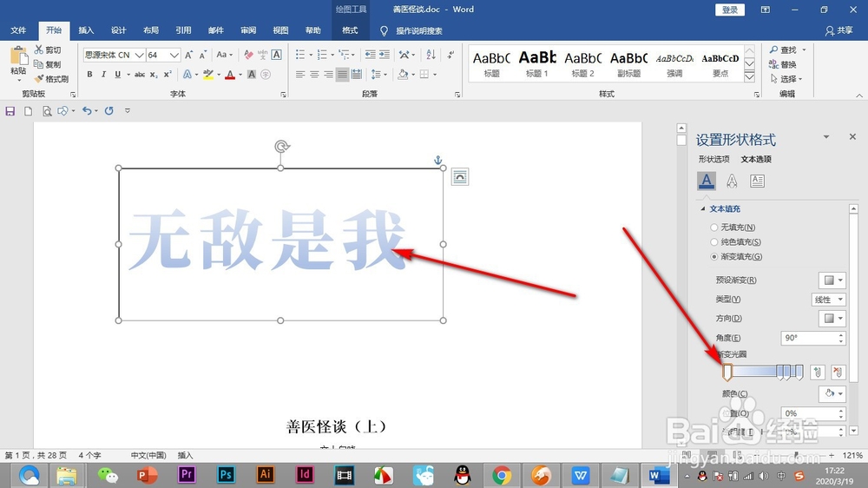Click the Sign in button
This screenshot has height=488, width=868.
pos(730,10)
